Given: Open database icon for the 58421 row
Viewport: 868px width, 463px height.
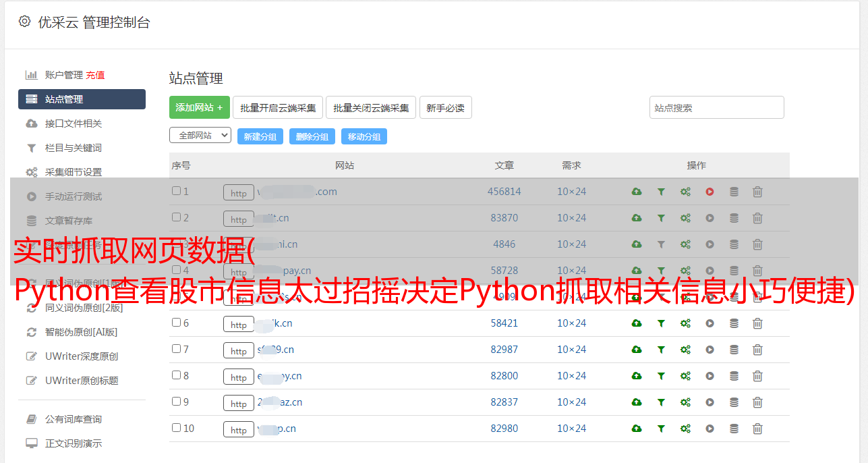Looking at the screenshot, I should coord(734,323).
